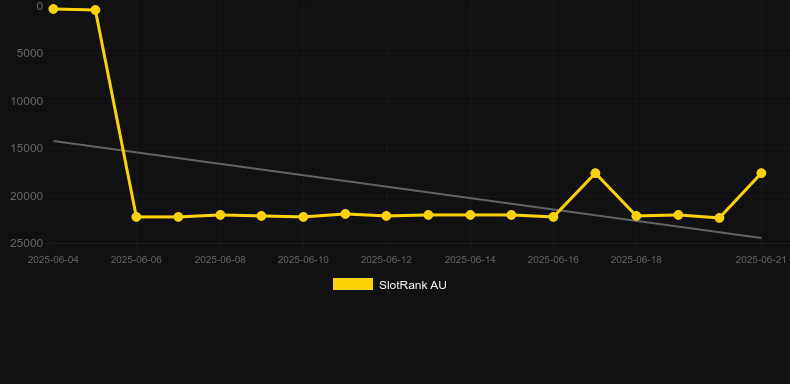Screen dimensions: 790x384
Task: Click the 20000 y-axis label
Action: [x=27, y=196]
